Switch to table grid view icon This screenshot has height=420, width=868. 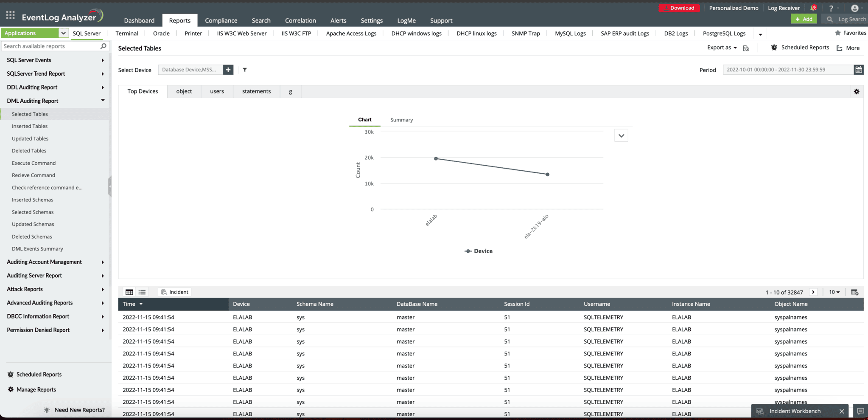[x=129, y=292]
